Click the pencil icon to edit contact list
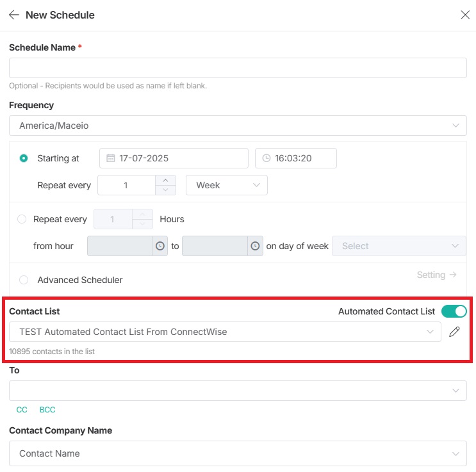The width and height of the screenshot is (476, 472). pos(454,332)
